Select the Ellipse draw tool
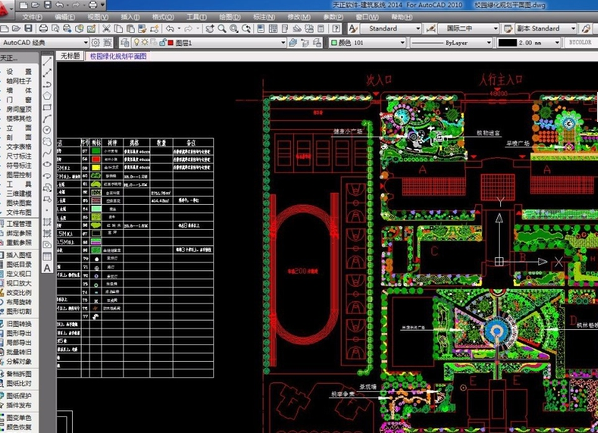 coord(47,164)
